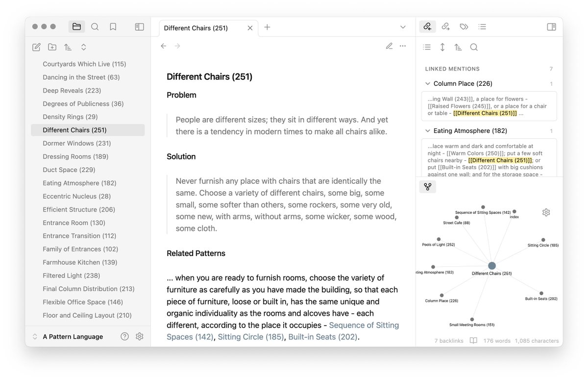
Task: Open the bookmarks panel icon
Action: point(113,27)
